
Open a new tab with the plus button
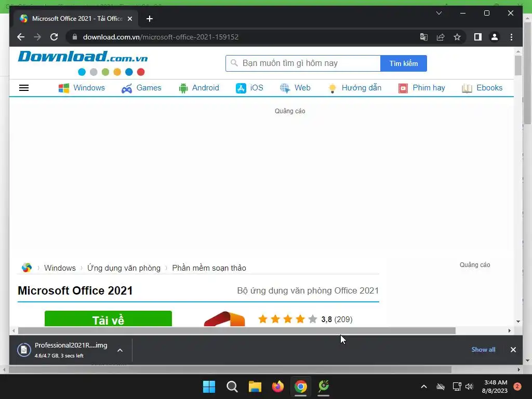point(149,19)
